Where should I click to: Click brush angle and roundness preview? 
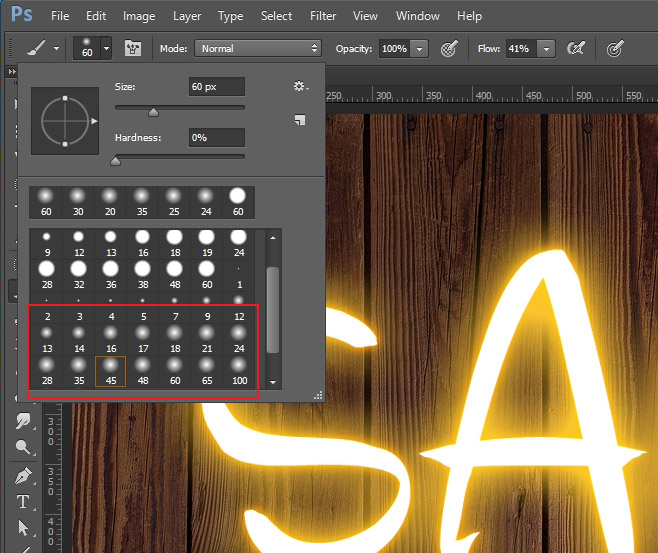click(x=65, y=121)
